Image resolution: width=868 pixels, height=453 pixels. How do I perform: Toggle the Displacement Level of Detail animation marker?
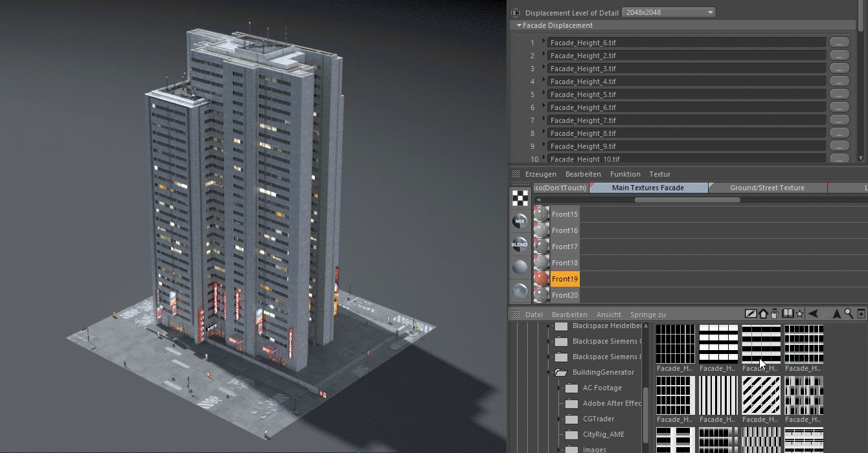(x=516, y=13)
